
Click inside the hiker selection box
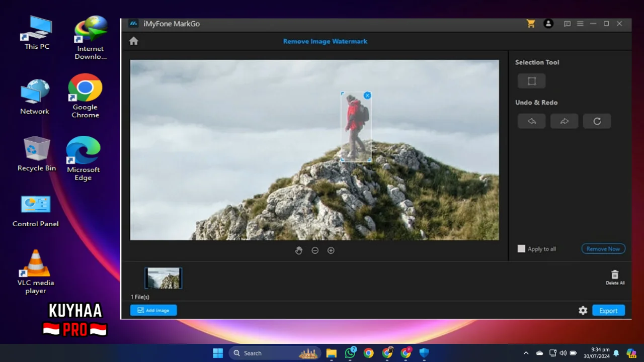pyautogui.click(x=356, y=127)
